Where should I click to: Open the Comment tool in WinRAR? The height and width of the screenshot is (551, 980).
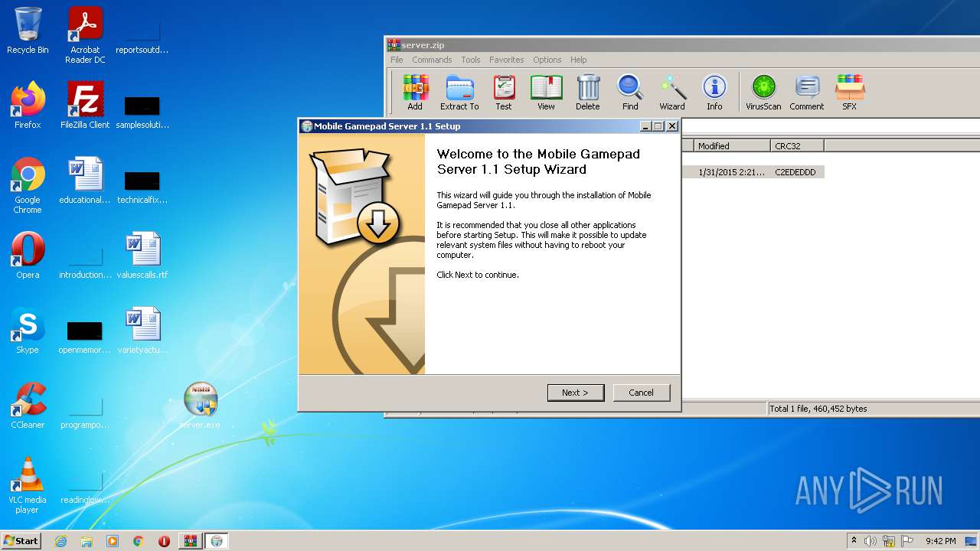pos(807,93)
